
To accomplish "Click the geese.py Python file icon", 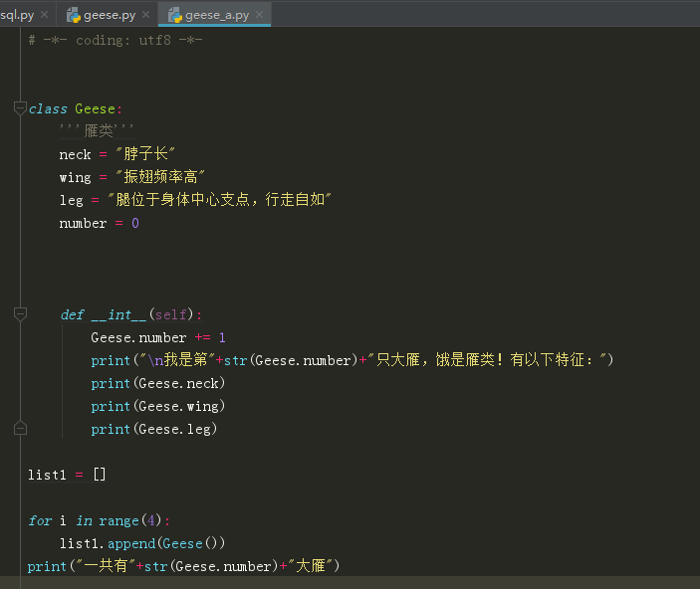I will tap(74, 15).
